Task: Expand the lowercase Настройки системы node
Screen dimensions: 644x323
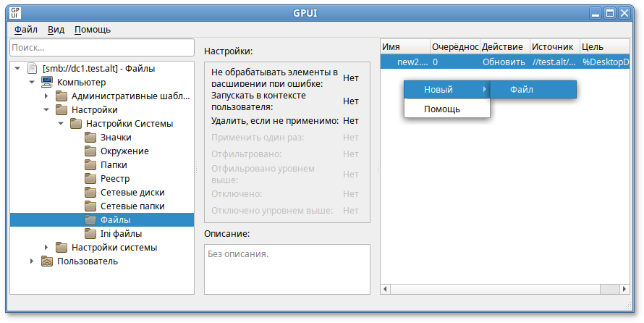Action: click(x=46, y=248)
